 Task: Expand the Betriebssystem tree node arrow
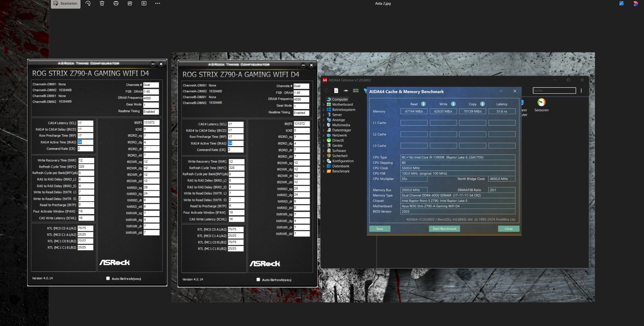click(324, 109)
